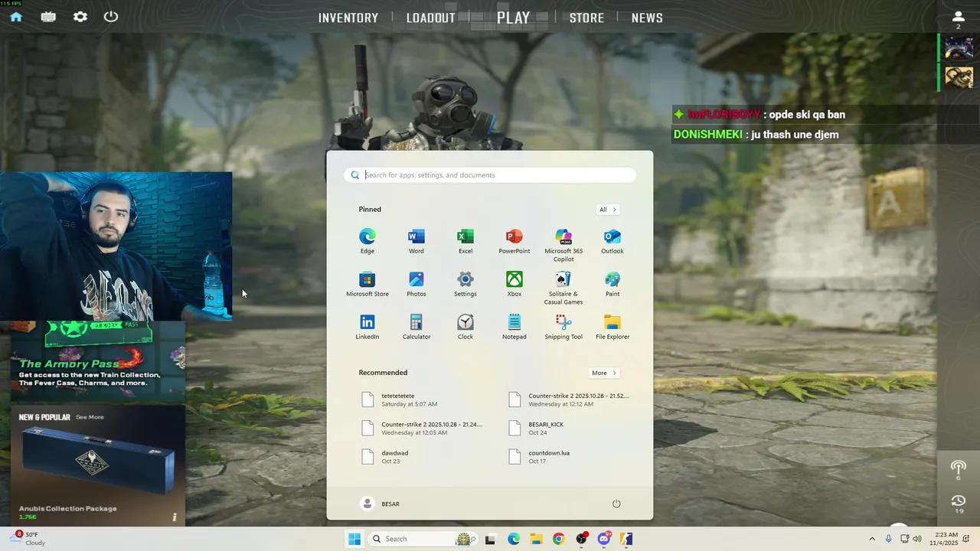Click the microphone tray icon
The image size is (980, 551).
(888, 539)
